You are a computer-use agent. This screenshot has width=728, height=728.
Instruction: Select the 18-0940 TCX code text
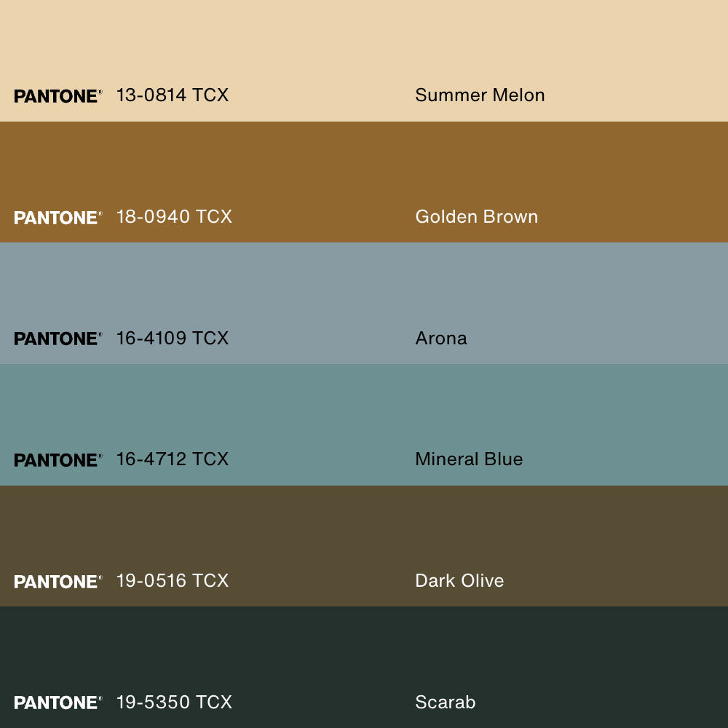(174, 217)
